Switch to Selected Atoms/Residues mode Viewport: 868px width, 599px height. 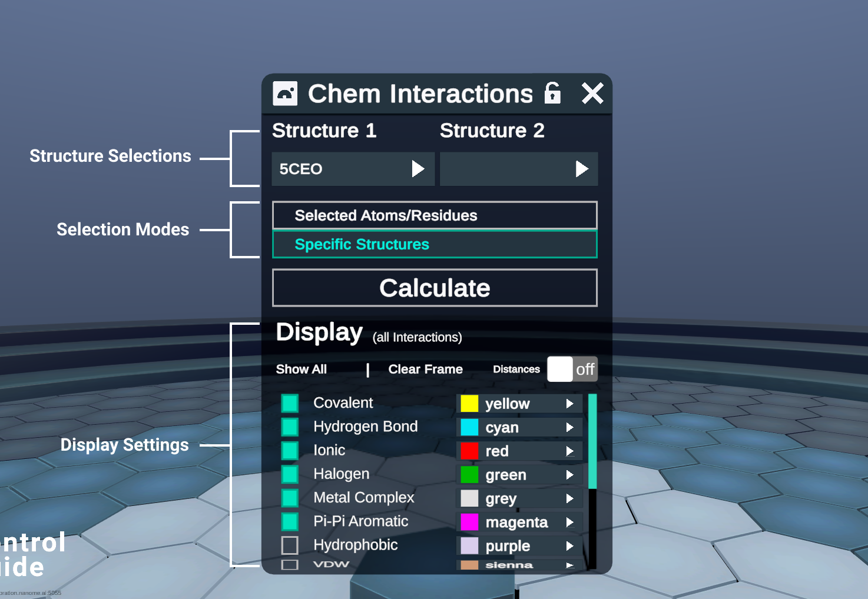click(x=434, y=215)
